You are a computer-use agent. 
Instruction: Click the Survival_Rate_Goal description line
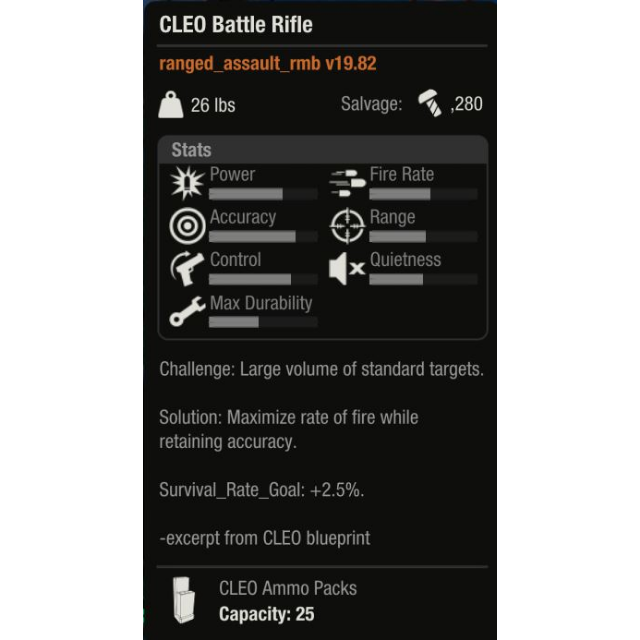261,490
